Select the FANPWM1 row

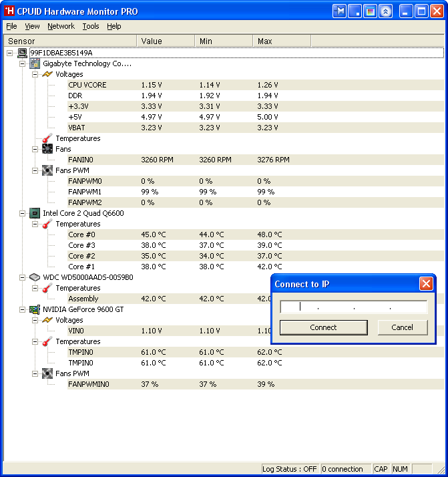point(256,192)
